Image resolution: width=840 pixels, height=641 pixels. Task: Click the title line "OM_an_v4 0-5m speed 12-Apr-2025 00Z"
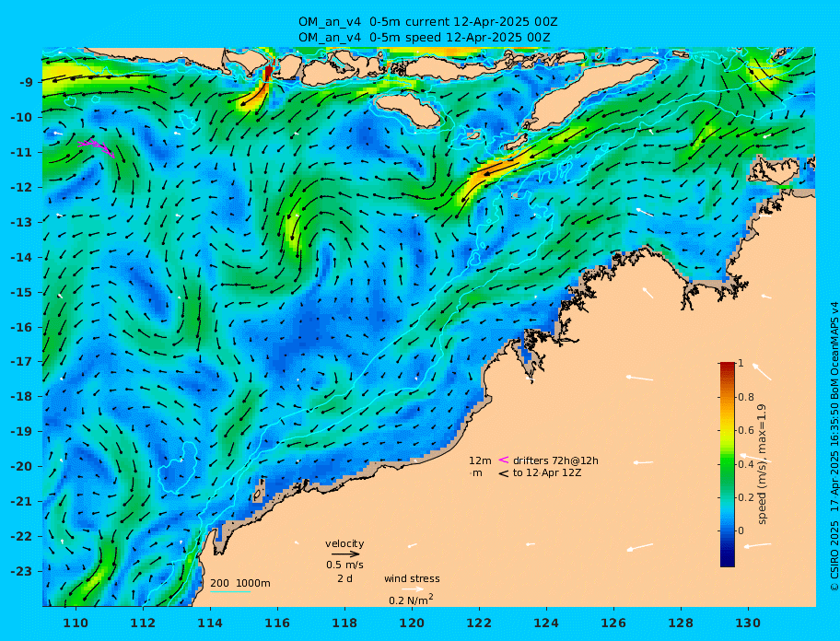point(424,38)
